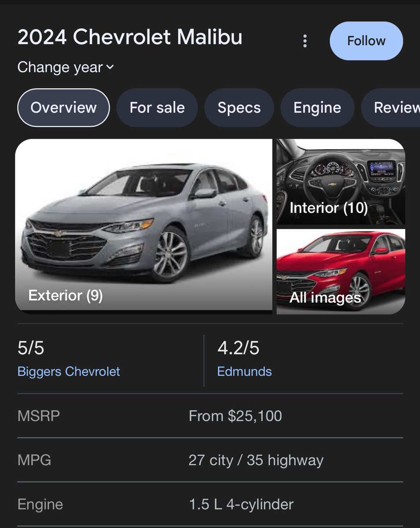Image resolution: width=420 pixels, height=528 pixels.
Task: Click the From $25,100 price value
Action: 235,416
